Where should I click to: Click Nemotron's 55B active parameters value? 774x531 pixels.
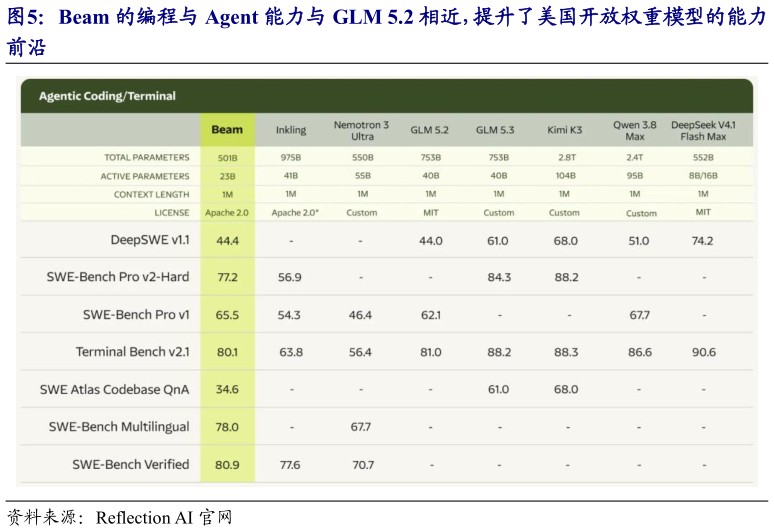[363, 176]
